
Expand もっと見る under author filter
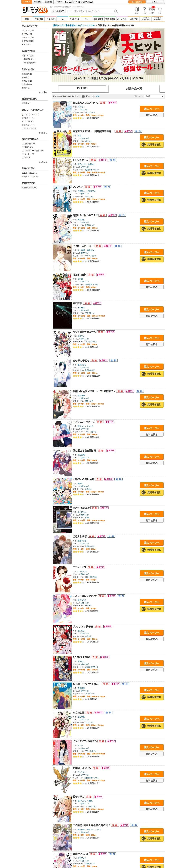click(43, 92)
